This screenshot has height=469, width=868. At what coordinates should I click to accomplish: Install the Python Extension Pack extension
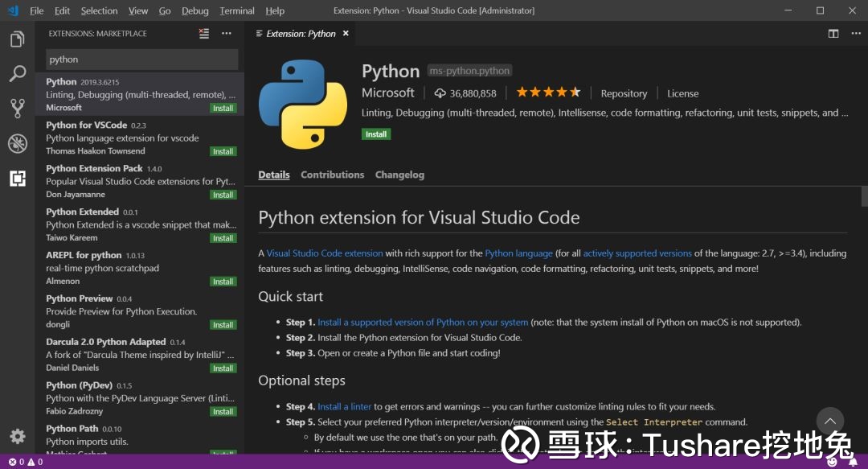tap(223, 195)
